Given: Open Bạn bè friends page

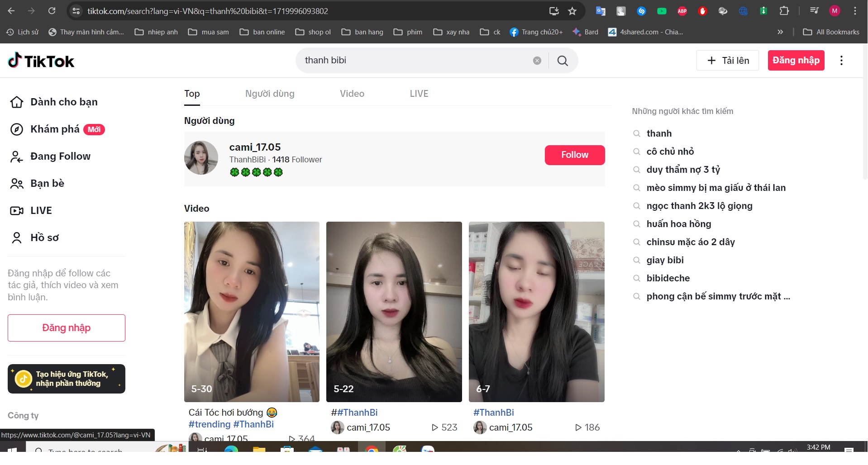Looking at the screenshot, I should [47, 184].
